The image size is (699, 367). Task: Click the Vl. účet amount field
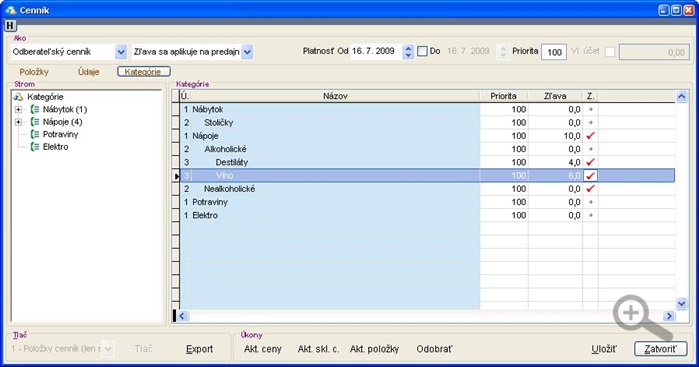pos(654,52)
